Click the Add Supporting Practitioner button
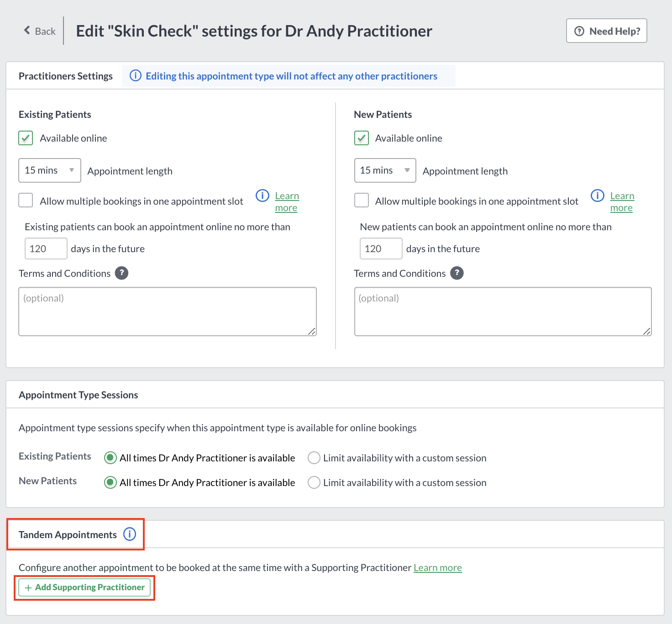The width and height of the screenshot is (672, 624). click(84, 587)
